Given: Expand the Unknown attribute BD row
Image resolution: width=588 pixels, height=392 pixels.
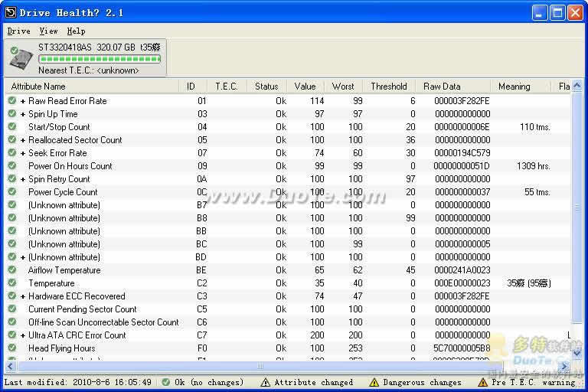Looking at the screenshot, I should 23,257.
